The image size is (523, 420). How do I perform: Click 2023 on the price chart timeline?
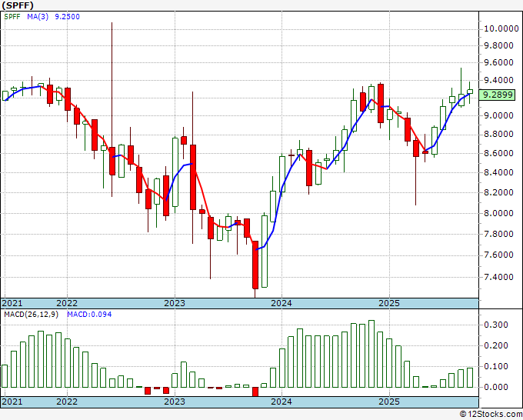coord(175,303)
